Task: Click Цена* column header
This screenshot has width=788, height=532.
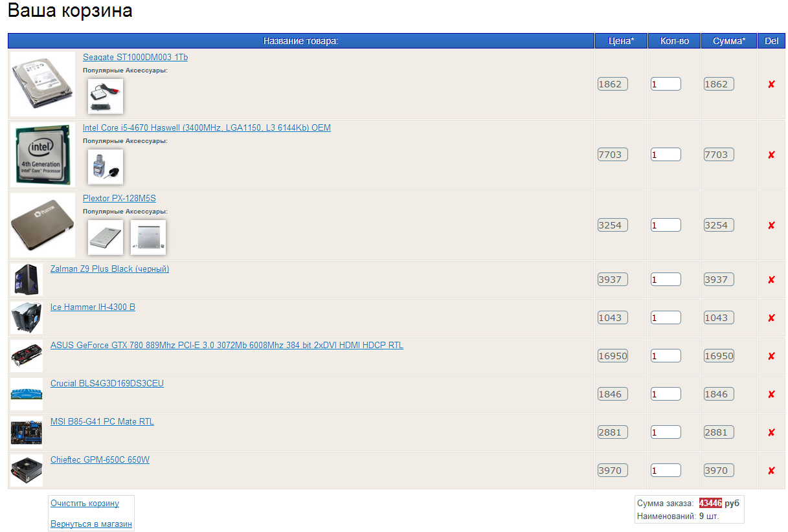Action: click(x=622, y=41)
